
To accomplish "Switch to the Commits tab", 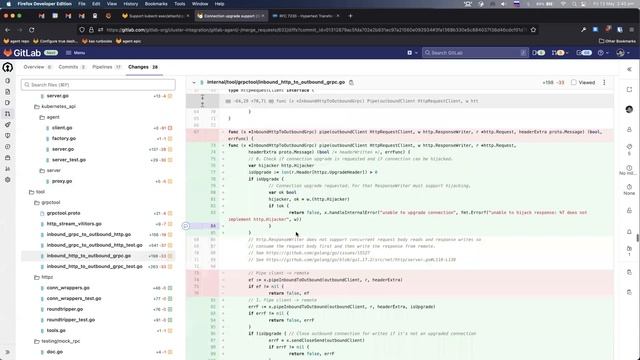I will (x=72, y=67).
